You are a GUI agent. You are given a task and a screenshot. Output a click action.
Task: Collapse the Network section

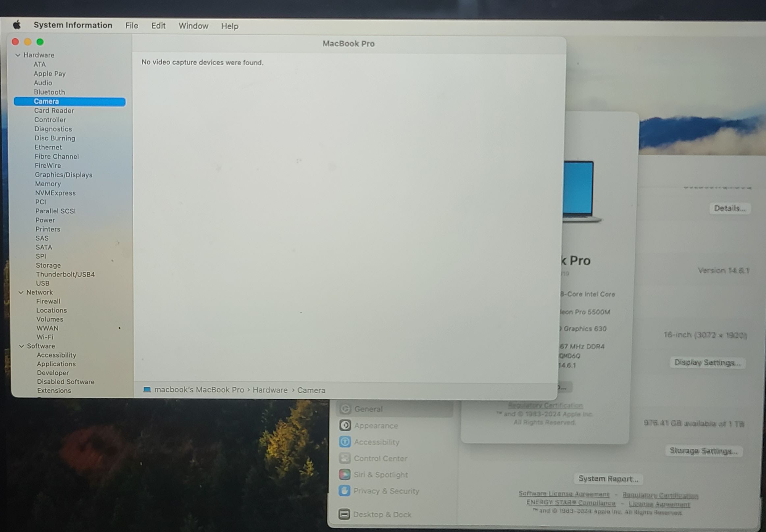pyautogui.click(x=21, y=292)
